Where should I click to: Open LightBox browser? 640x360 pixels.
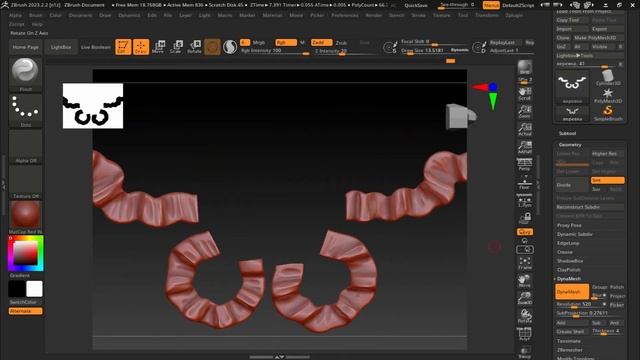pos(61,47)
